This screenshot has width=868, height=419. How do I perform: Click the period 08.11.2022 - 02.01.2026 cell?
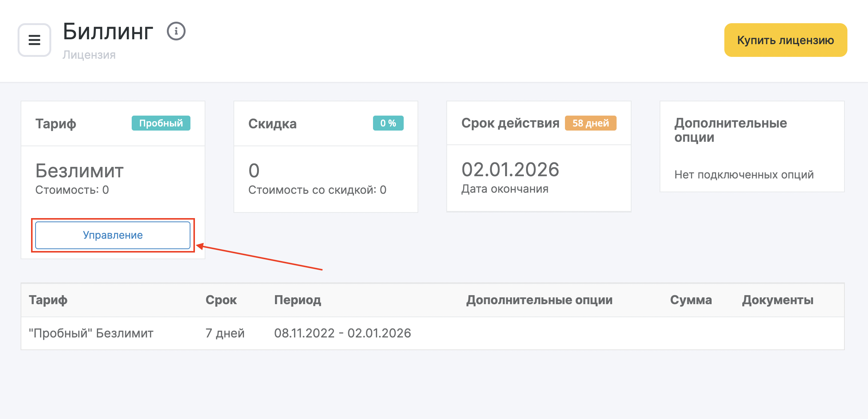pos(342,333)
